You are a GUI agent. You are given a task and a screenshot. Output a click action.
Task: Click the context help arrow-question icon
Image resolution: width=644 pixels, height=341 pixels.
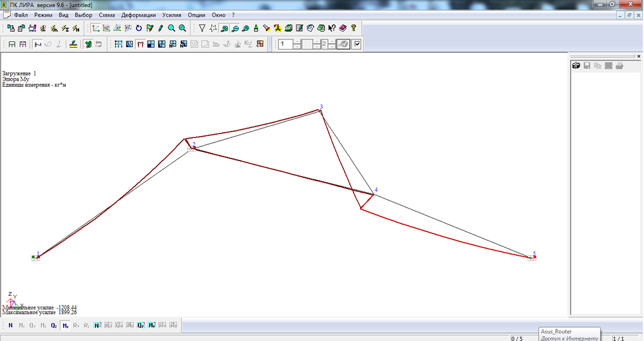[332, 28]
